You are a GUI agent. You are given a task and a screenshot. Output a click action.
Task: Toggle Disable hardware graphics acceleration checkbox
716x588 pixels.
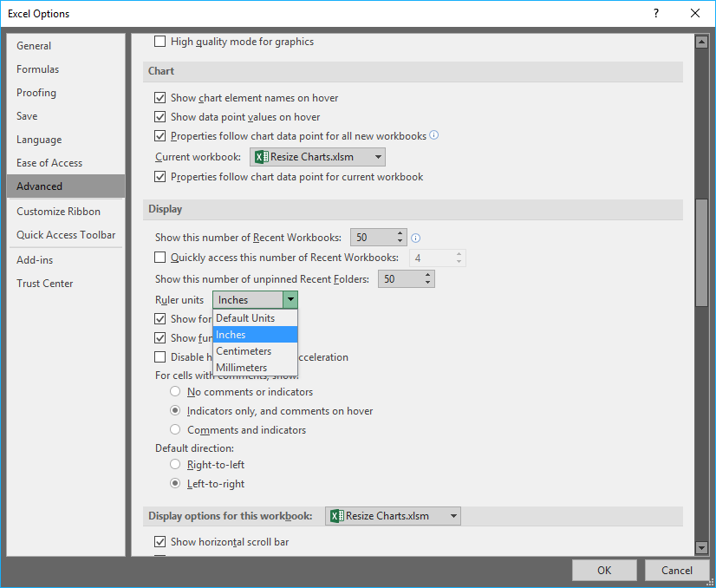point(159,356)
